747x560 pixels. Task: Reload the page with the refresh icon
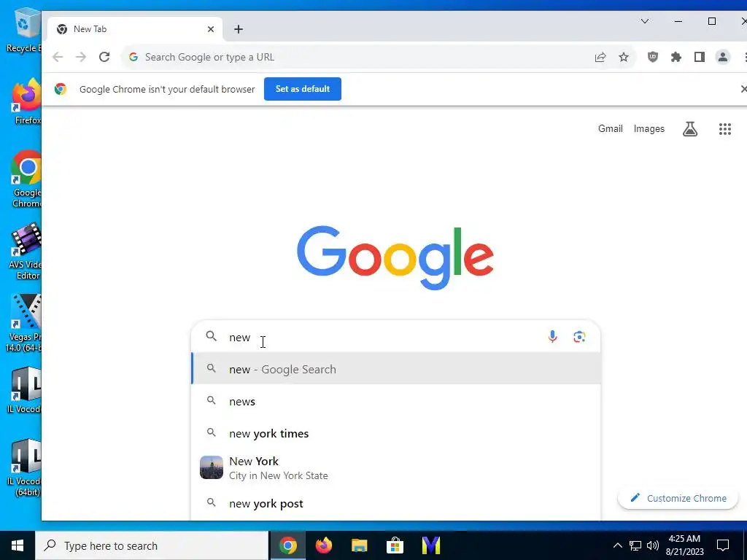[104, 57]
